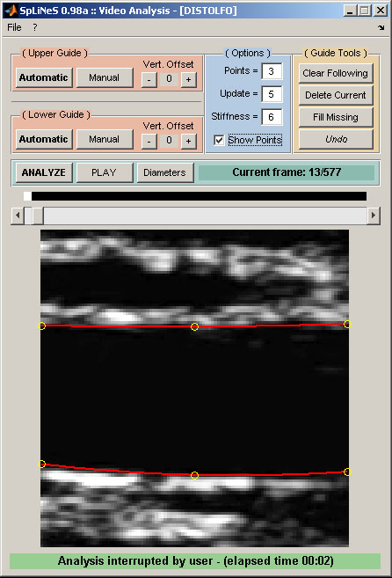Screen dimensions: 392x578
Task: Click the frame slider thumb
Action: pos(37,216)
